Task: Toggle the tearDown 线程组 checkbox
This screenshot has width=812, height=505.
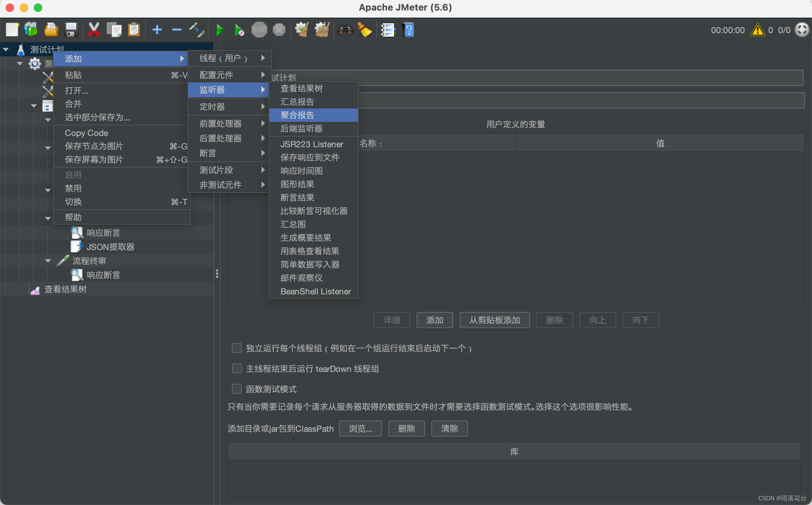Action: [237, 369]
